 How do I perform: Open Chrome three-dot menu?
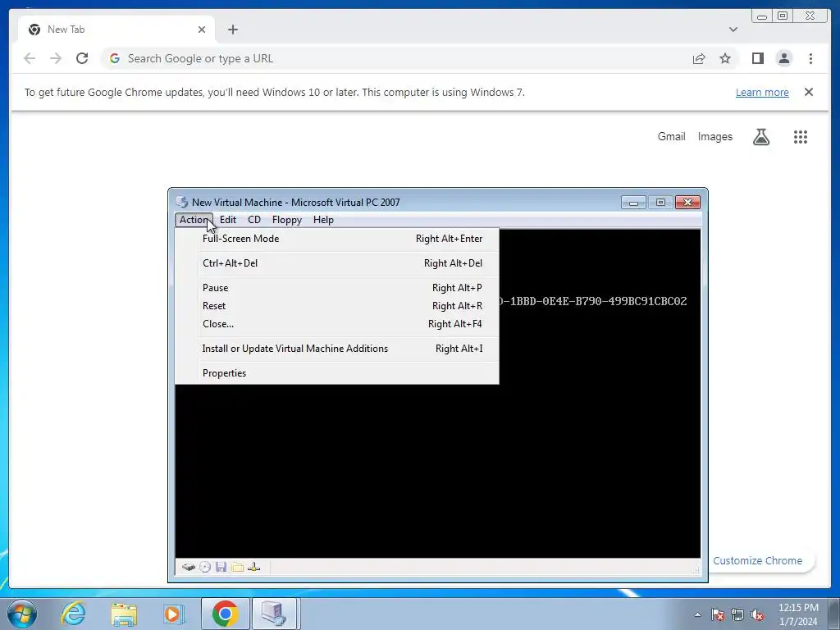pyautogui.click(x=810, y=58)
